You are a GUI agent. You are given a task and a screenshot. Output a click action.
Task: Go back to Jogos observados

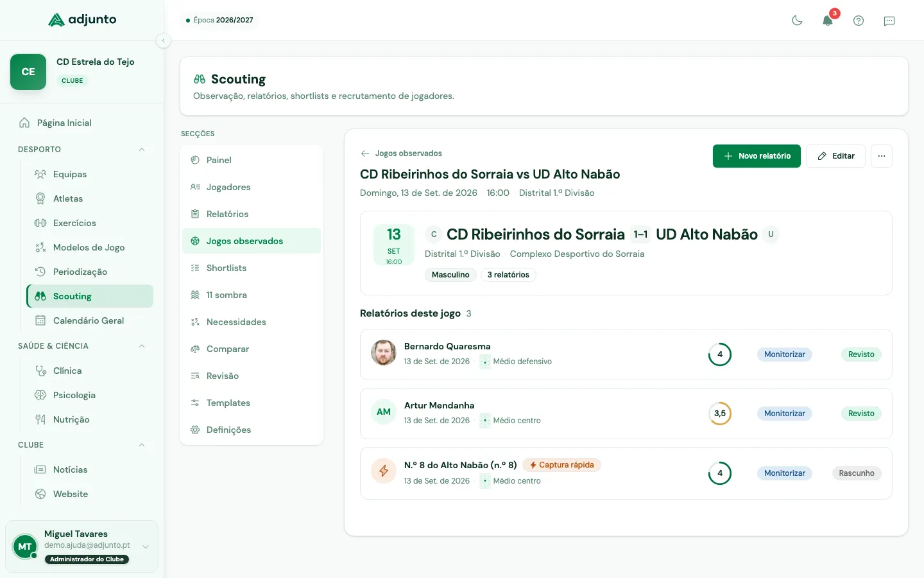(x=401, y=153)
